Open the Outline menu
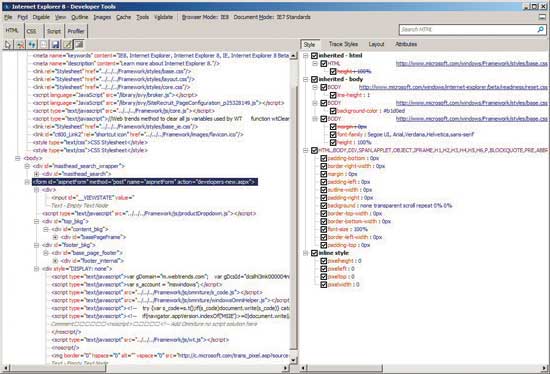 pos(80,17)
